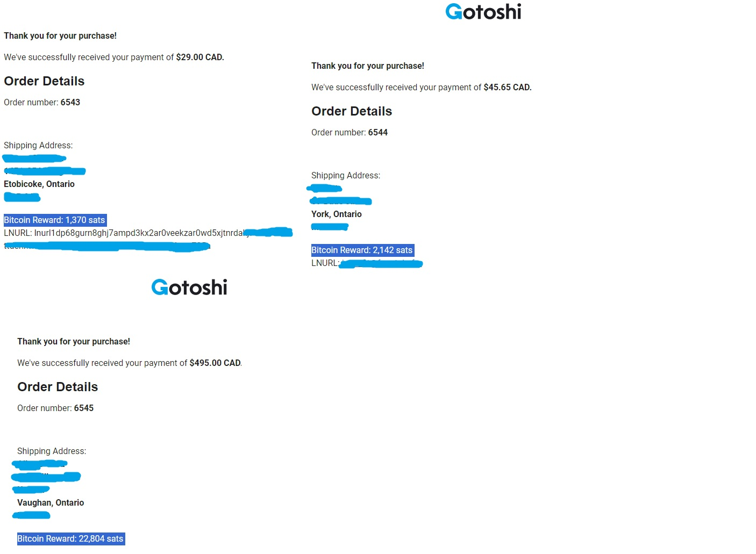This screenshot has width=756, height=554.
Task: Click Shipping Address label in order 6544
Action: [x=346, y=176]
